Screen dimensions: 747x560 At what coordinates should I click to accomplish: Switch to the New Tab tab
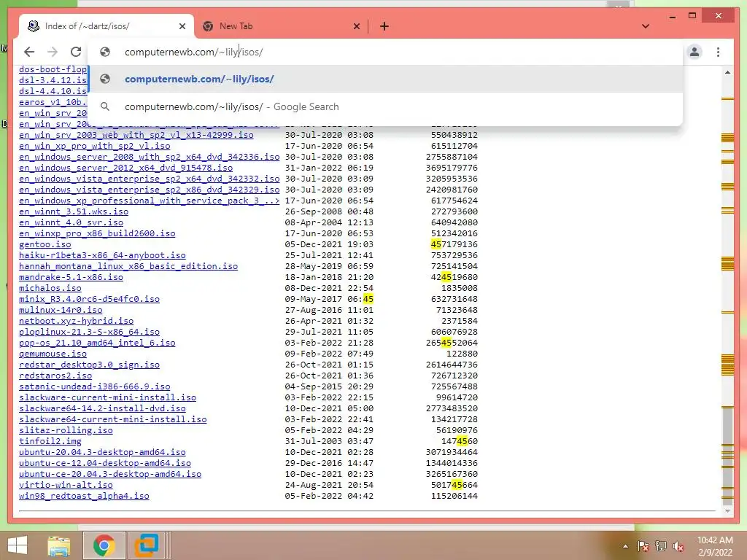click(x=281, y=26)
